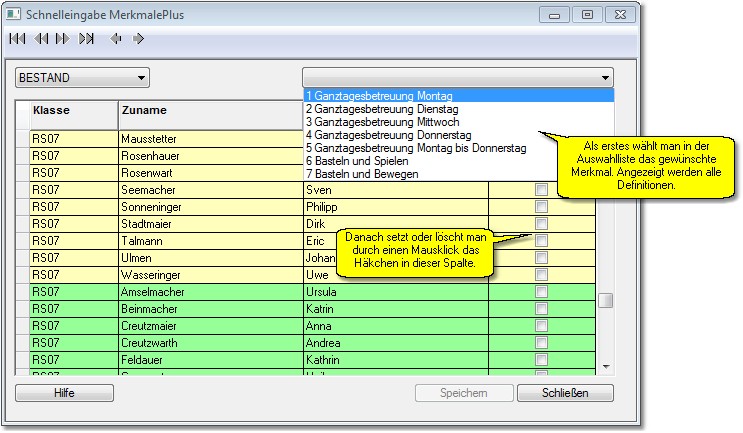Check the box in Amselmacher Ursula's row
743x433 pixels.
point(541,292)
